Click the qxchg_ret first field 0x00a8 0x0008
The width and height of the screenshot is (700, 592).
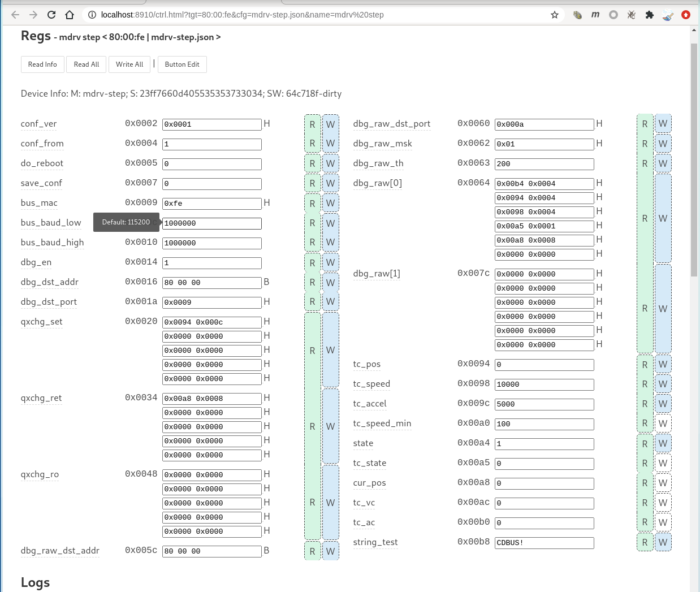[212, 399]
